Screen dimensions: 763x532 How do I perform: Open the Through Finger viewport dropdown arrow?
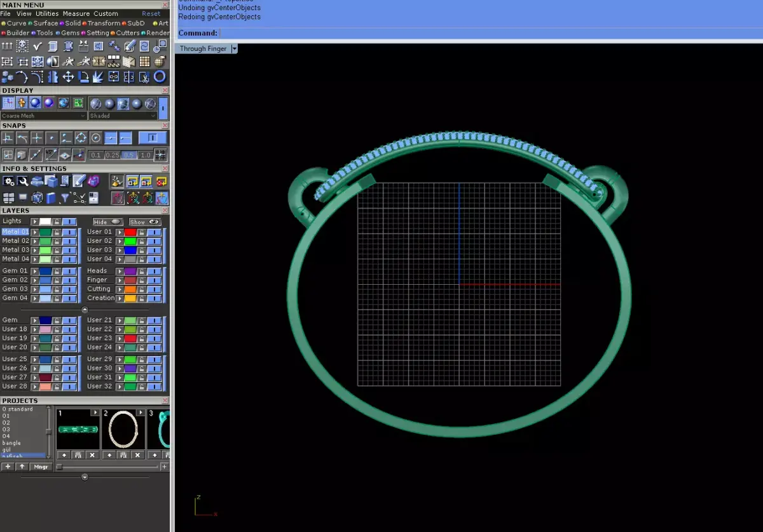point(234,48)
